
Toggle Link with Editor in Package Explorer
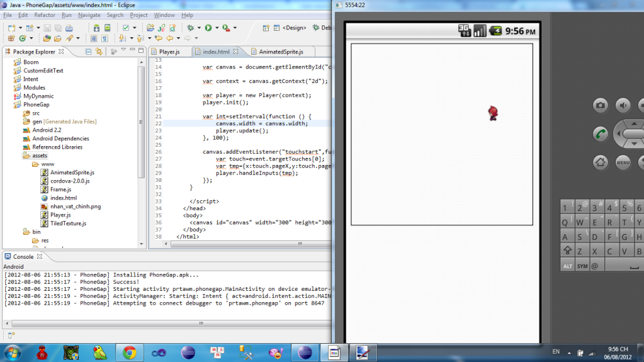(x=99, y=52)
